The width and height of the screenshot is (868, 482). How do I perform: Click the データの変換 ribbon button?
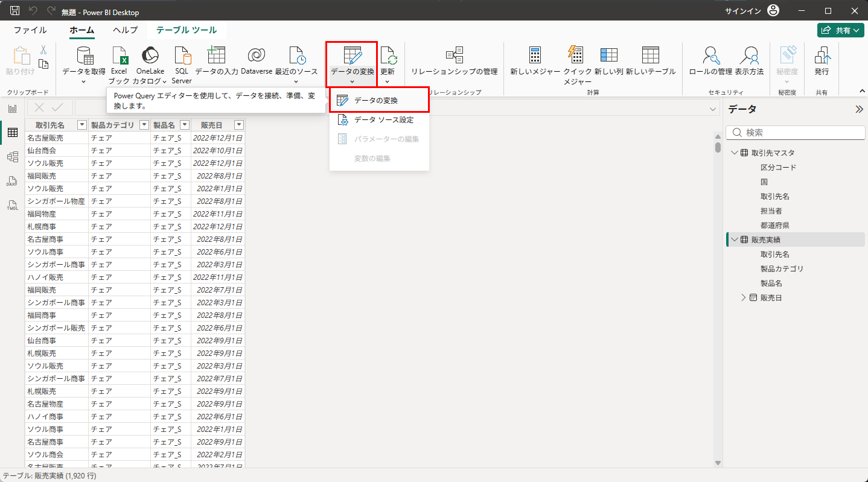352,65
